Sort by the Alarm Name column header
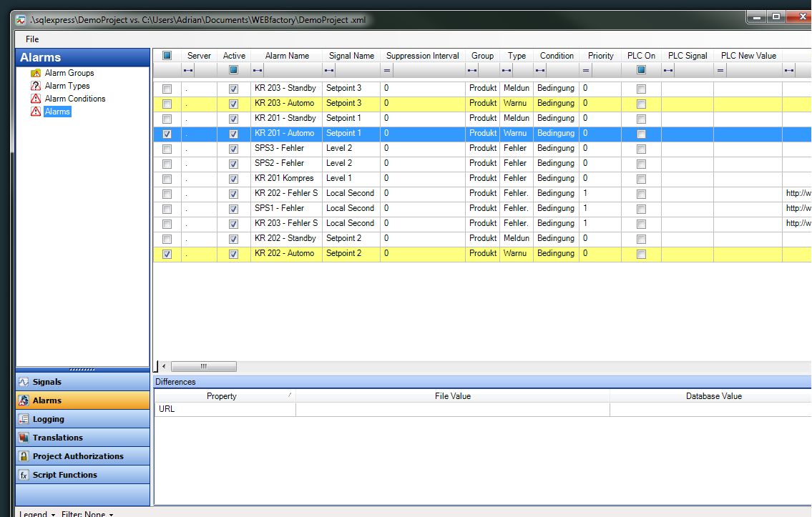Screen dimensions: 812x517 286,56
